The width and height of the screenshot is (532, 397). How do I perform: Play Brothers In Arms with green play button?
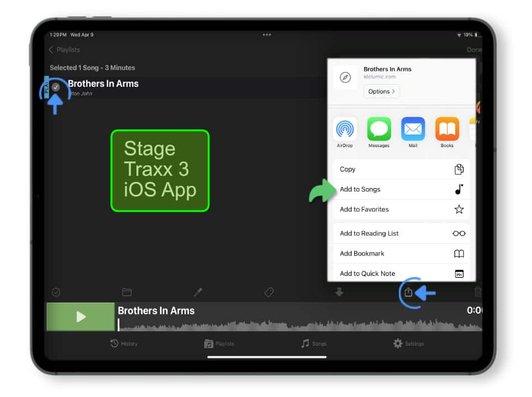(x=81, y=316)
